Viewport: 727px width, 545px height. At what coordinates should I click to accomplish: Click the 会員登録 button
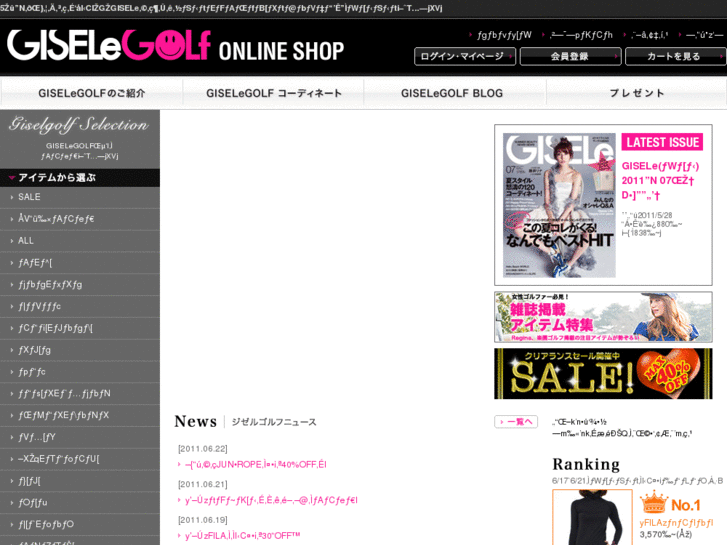[x=570, y=57]
